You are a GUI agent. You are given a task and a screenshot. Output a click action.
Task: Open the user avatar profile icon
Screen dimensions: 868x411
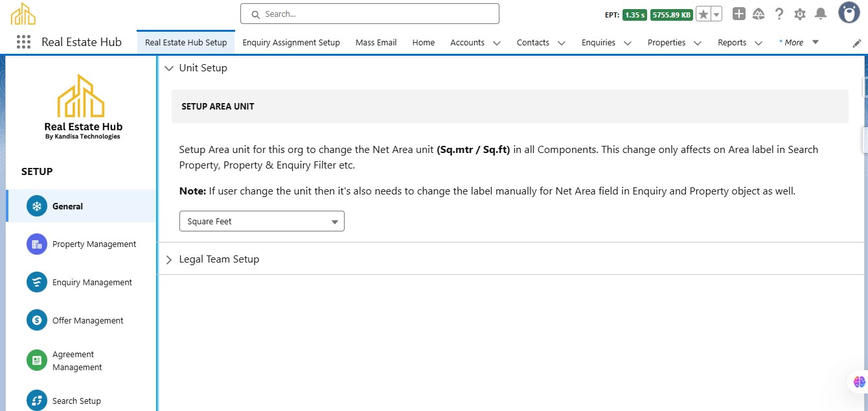pyautogui.click(x=849, y=13)
